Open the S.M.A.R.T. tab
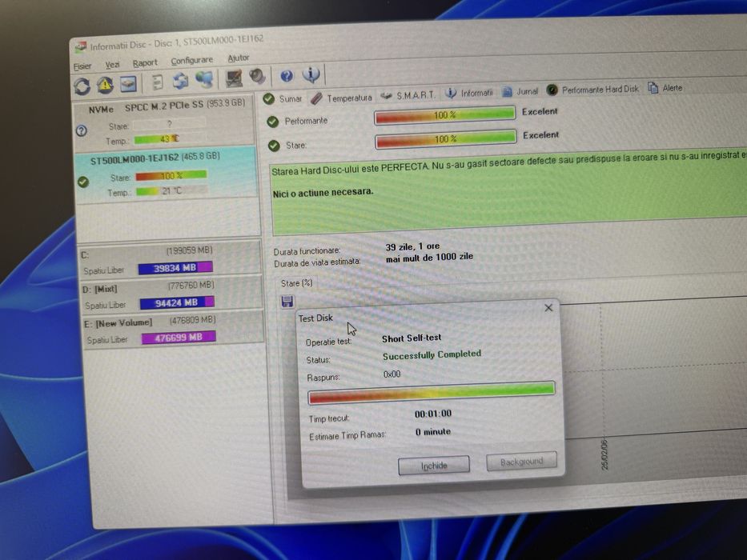Viewport: 747px width, 560px height. click(408, 95)
